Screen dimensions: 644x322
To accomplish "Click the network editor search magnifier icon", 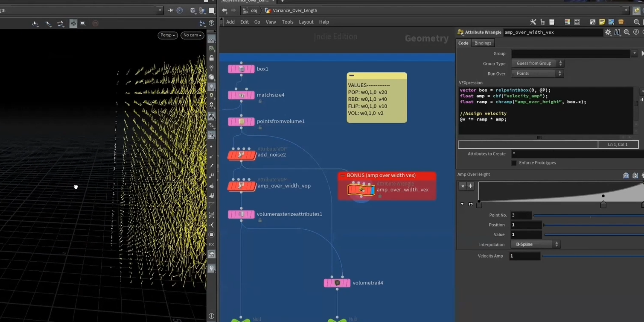I will 637,22.
